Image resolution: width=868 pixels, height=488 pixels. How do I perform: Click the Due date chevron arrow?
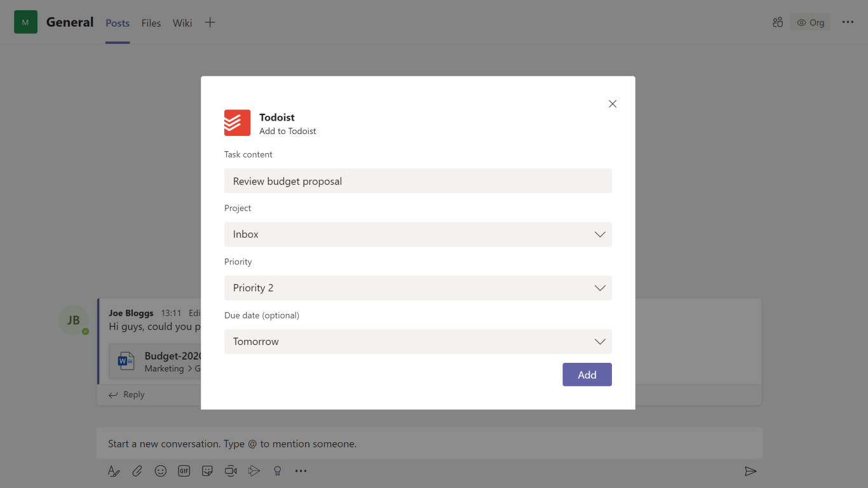600,341
